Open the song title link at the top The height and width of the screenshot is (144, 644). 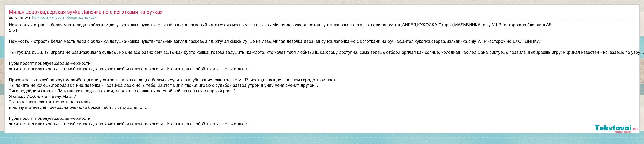pyautogui.click(x=85, y=12)
